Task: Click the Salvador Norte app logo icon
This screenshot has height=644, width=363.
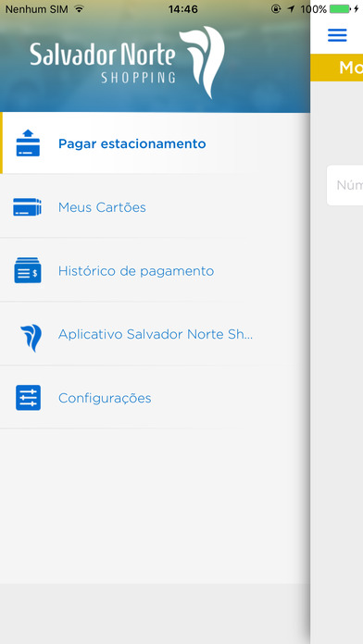Action: coord(31,338)
